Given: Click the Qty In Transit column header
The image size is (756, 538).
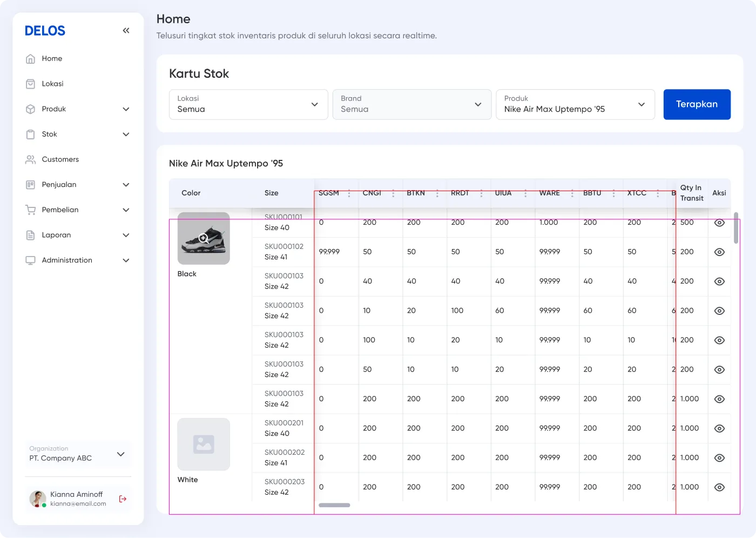Looking at the screenshot, I should coord(692,193).
